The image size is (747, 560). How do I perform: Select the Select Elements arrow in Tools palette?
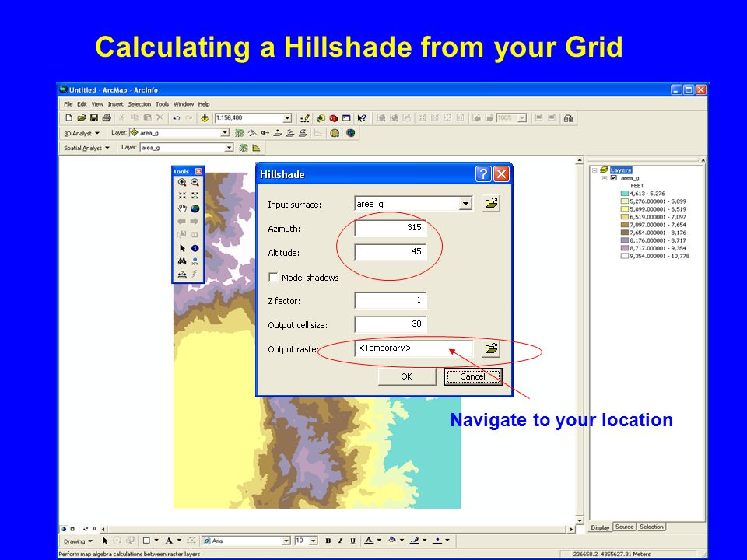pos(182,248)
